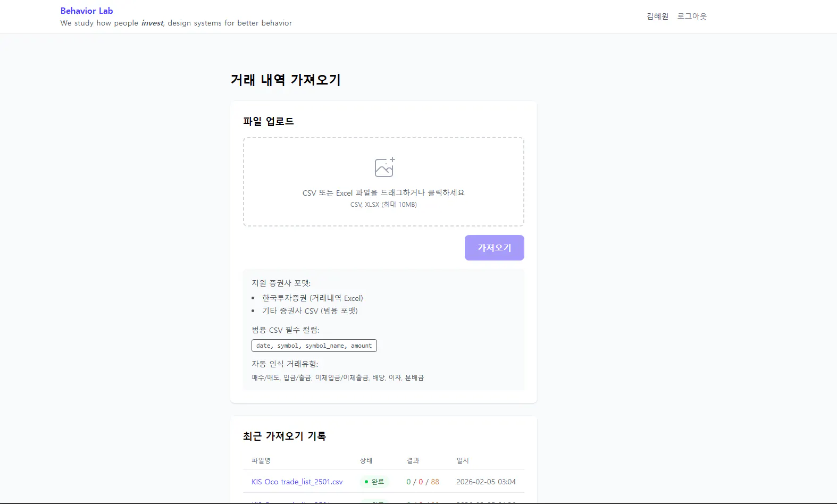Image resolution: width=837 pixels, height=504 pixels.
Task: Click the 완료 status badge in first row
Action: coord(374,482)
